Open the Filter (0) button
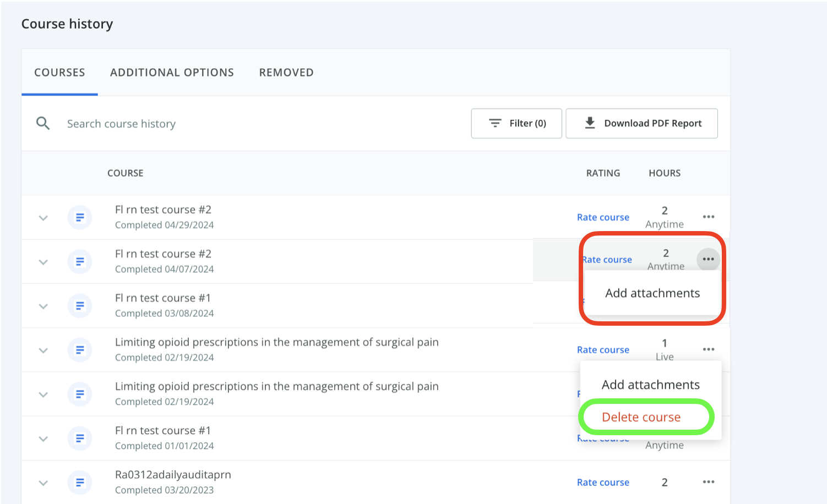 [x=516, y=123]
